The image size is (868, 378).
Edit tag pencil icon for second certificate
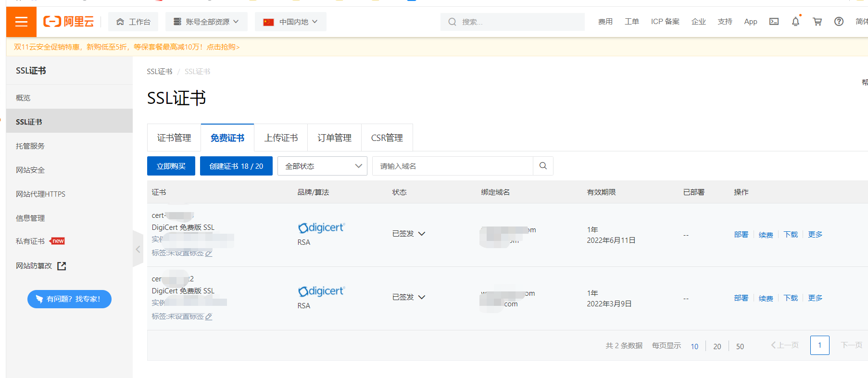209,317
